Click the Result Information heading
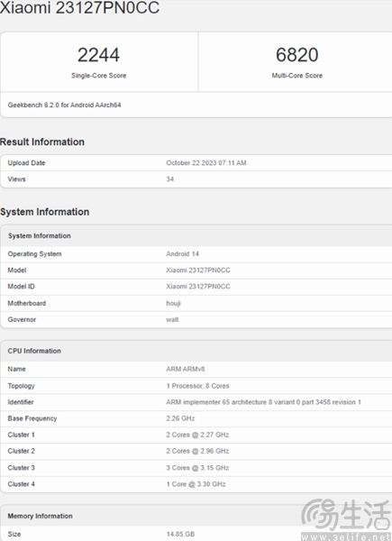Screen dimensions: 392x541 coord(42,142)
